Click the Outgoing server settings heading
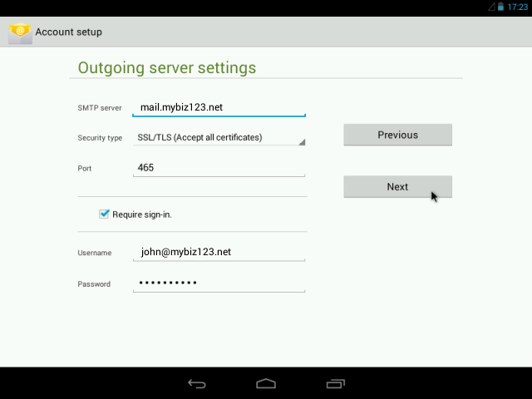The image size is (532, 399). tap(167, 67)
